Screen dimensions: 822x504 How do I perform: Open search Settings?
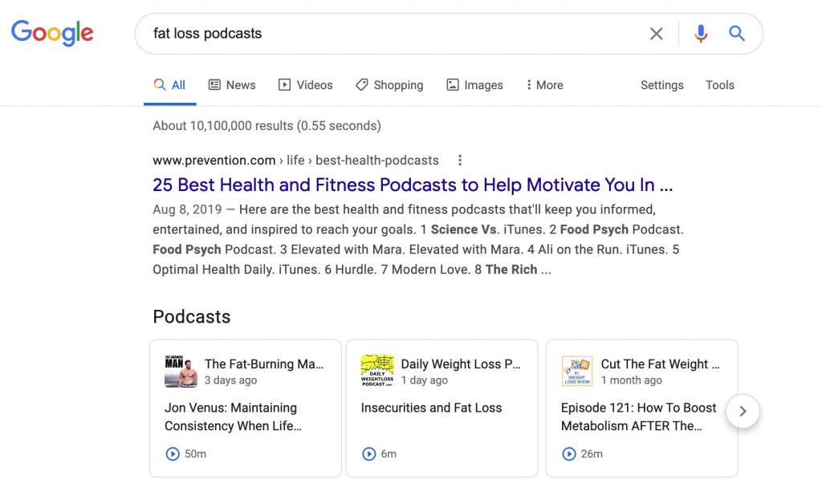coord(662,85)
